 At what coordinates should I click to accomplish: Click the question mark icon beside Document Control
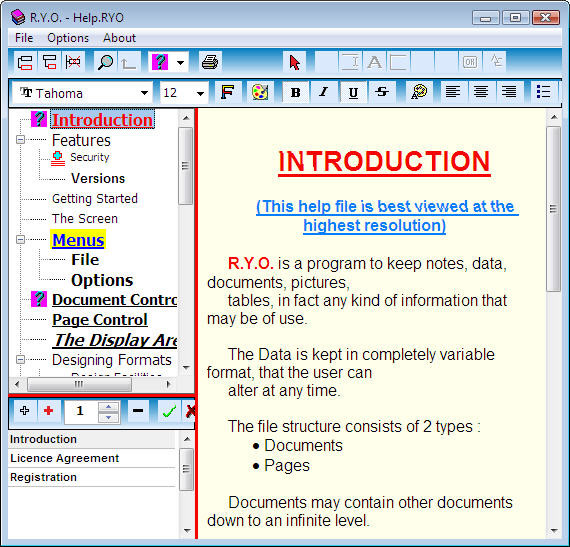point(39,299)
